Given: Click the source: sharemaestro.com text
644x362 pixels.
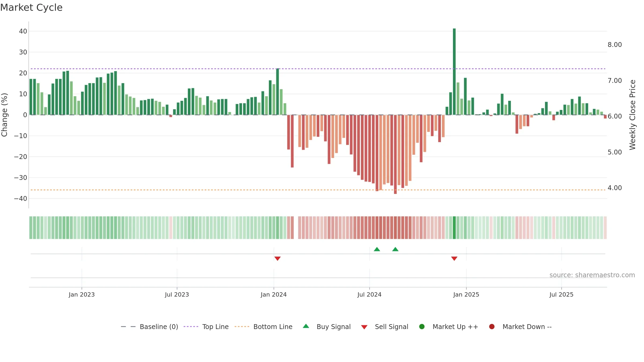Looking at the screenshot, I should [592, 275].
